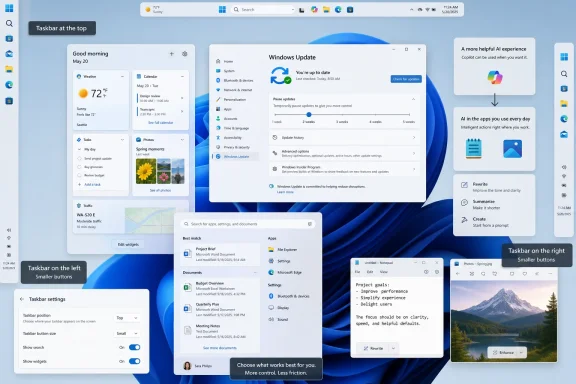Click the search apps, settings, documents field
The image size is (576, 384).
[x=248, y=224]
